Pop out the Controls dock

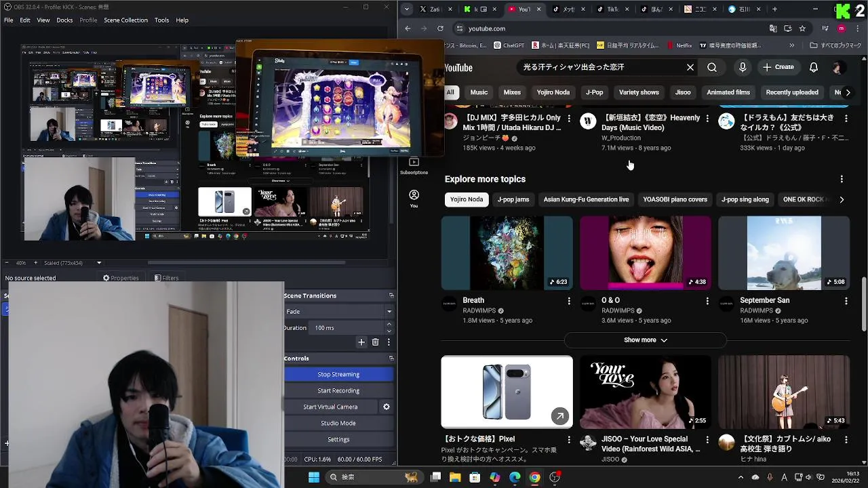pyautogui.click(x=391, y=359)
